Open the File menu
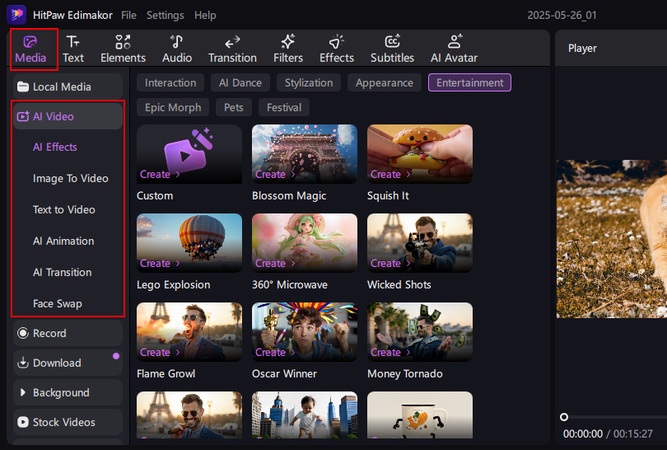 pyautogui.click(x=128, y=15)
